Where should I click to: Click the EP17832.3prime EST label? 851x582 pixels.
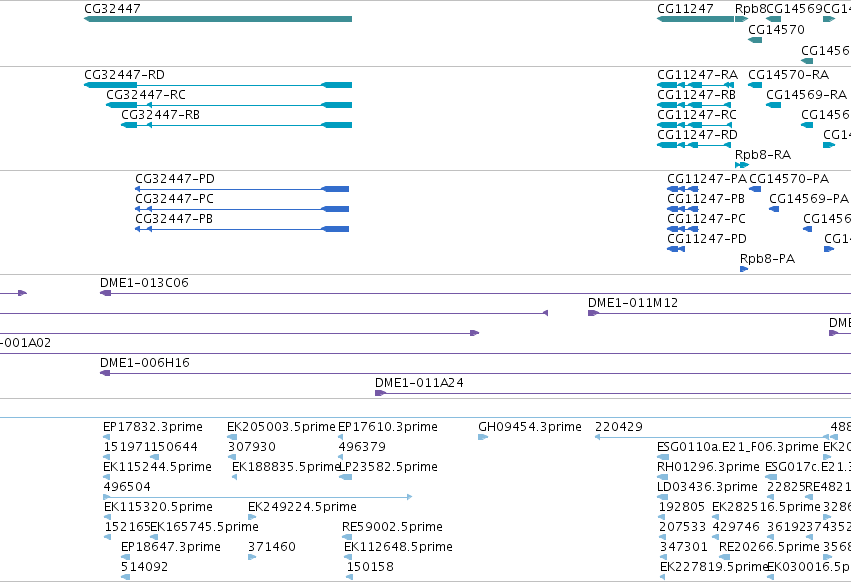point(153,427)
